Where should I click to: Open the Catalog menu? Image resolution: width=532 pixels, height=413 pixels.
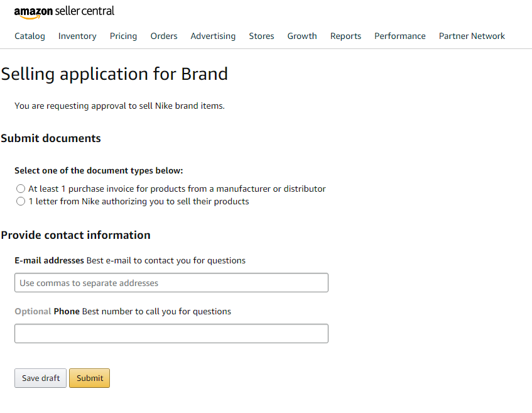30,36
